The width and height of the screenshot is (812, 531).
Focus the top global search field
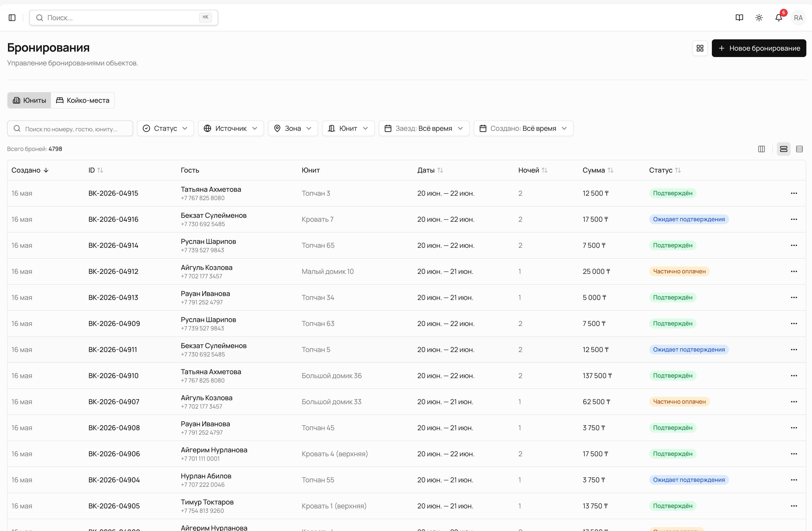pos(124,18)
